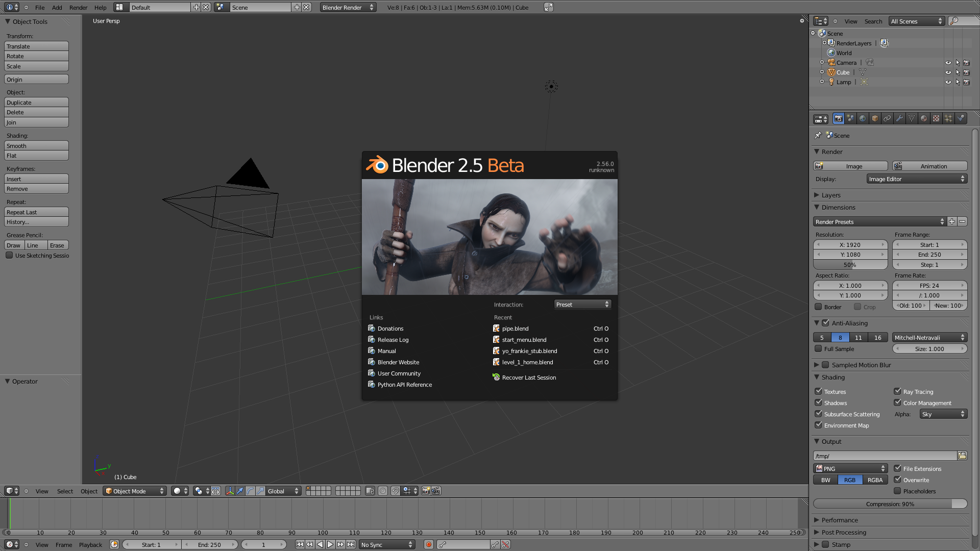The height and width of the screenshot is (551, 980).
Task: Click the fullscreen toggle icon in top info bar
Action: click(x=549, y=7)
